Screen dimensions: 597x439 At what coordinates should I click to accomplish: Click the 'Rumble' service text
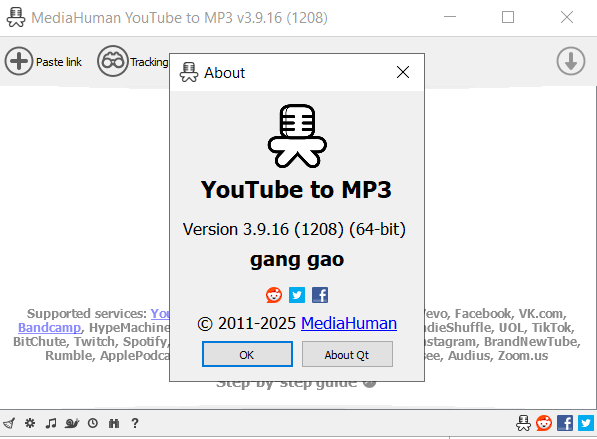69,356
